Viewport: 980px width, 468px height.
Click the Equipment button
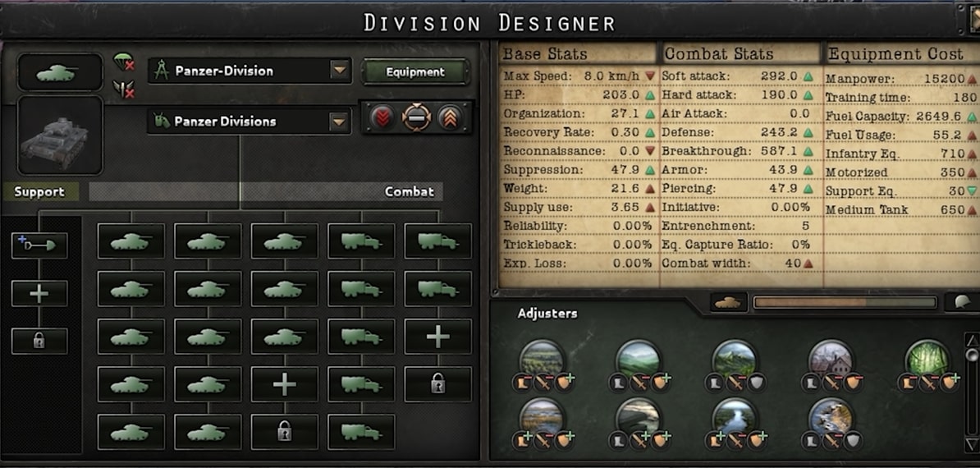click(x=415, y=72)
